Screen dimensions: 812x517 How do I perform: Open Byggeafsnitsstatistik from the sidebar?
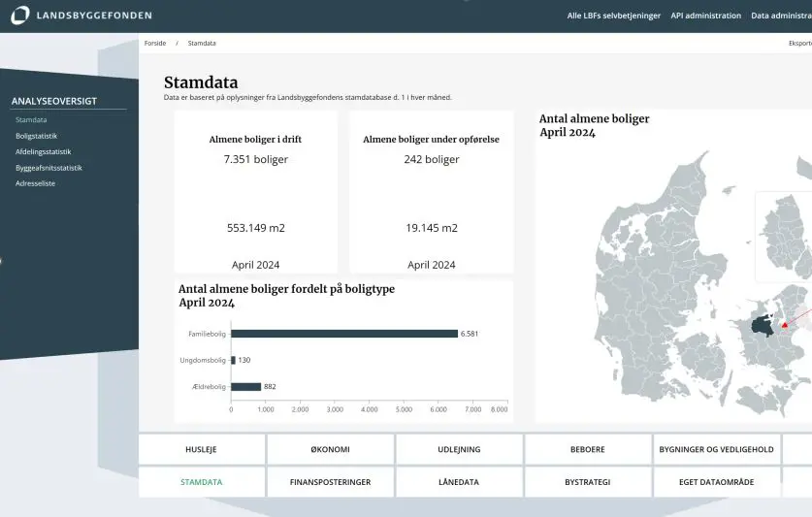(x=49, y=168)
